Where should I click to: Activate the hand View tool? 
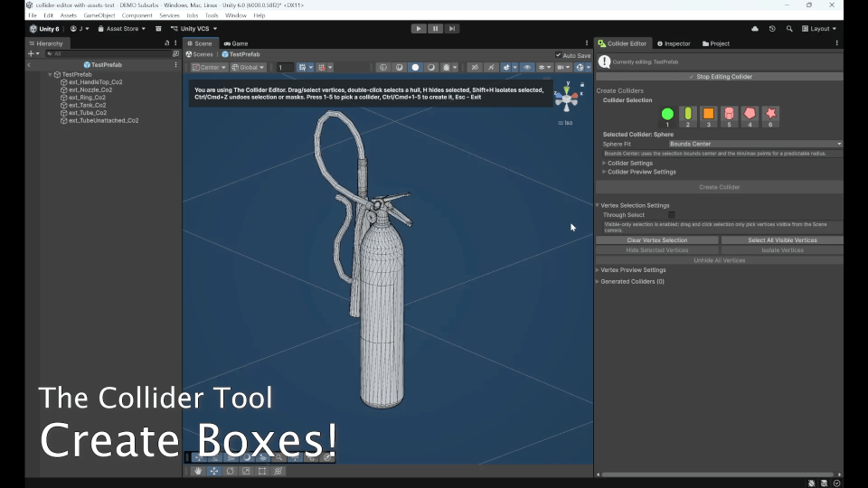click(x=198, y=471)
